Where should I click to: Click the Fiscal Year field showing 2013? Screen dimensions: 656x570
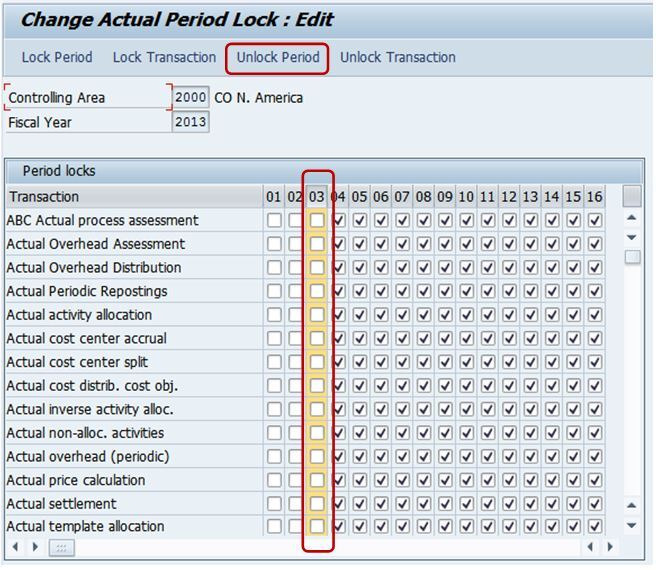190,122
